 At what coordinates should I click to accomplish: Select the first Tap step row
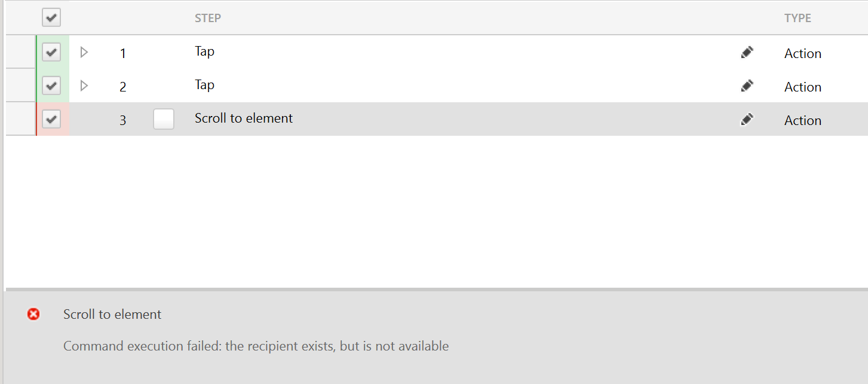(x=204, y=51)
